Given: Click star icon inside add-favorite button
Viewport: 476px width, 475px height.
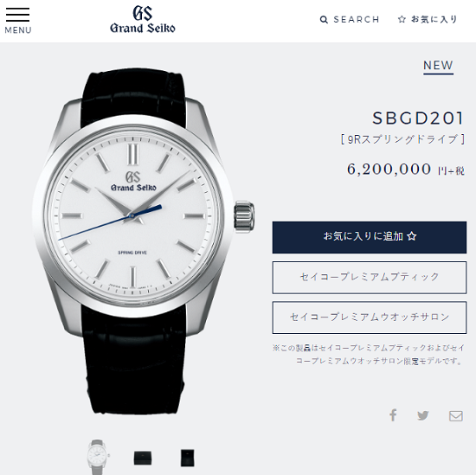Looking at the screenshot, I should (x=412, y=236).
